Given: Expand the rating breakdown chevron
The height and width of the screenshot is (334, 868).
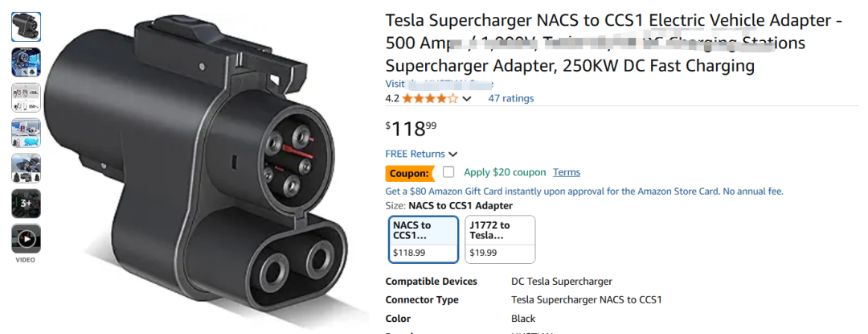Looking at the screenshot, I should point(467,99).
